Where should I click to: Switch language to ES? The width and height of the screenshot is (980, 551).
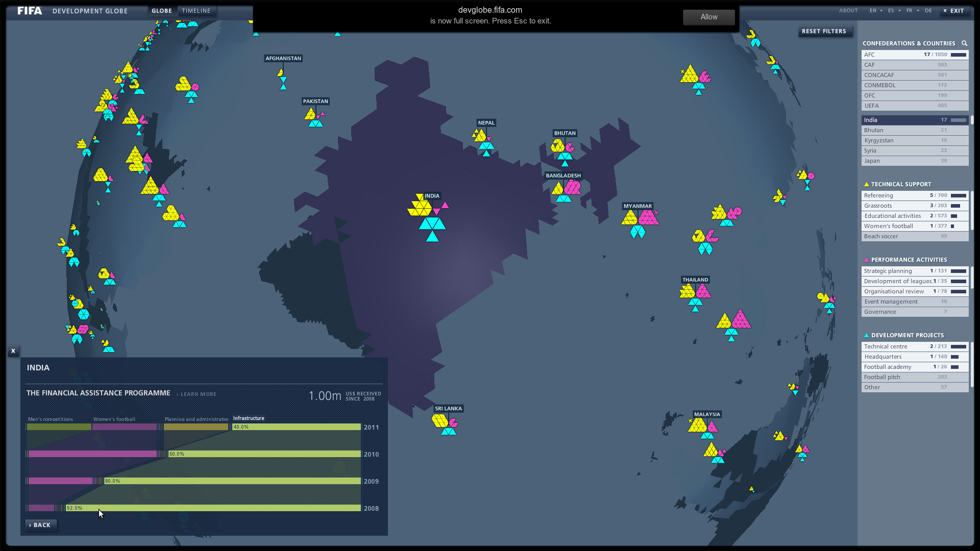[x=891, y=11]
